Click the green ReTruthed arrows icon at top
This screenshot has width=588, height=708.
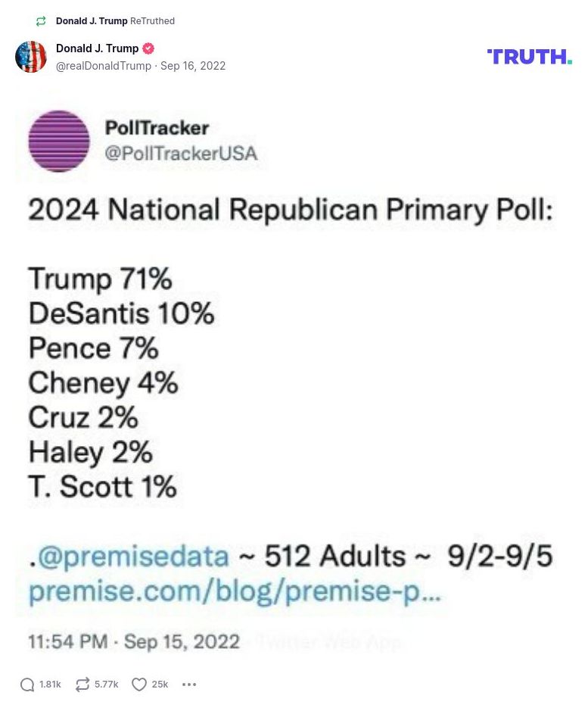click(40, 21)
